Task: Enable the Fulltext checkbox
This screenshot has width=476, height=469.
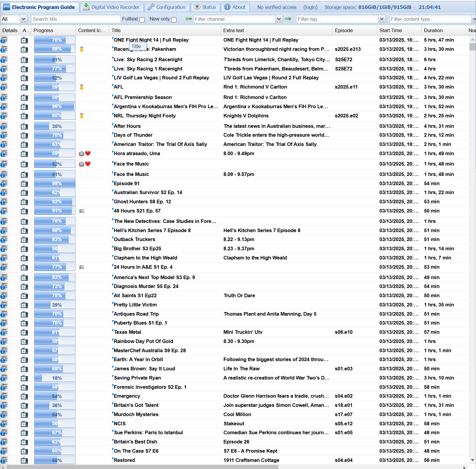Action: [142, 20]
